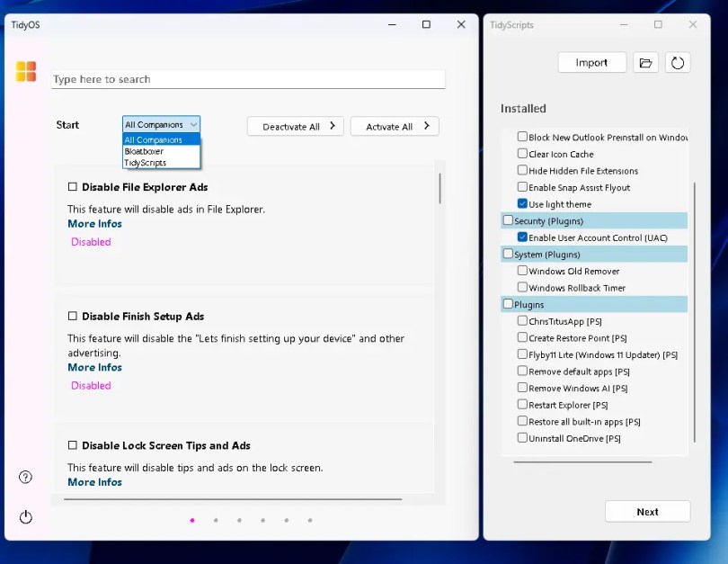Click the Deactivate All button
This screenshot has height=564, width=728.
tap(296, 126)
